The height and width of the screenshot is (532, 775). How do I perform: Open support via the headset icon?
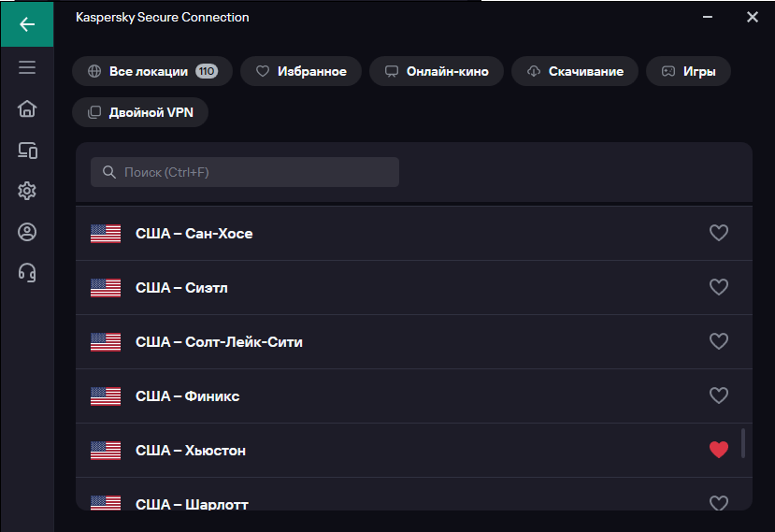tap(27, 272)
